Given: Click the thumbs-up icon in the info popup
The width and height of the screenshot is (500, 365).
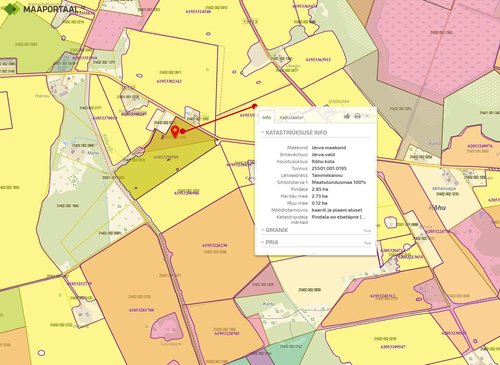Looking at the screenshot, I should 347,116.
